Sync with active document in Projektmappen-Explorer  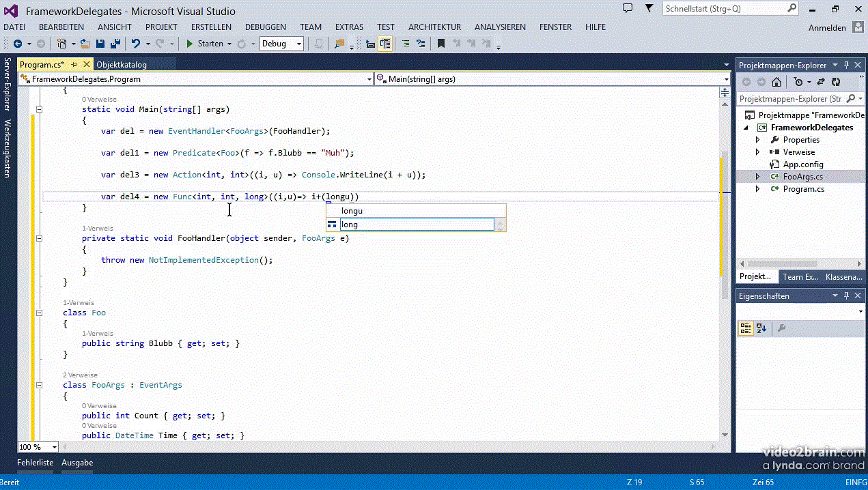[821, 82]
